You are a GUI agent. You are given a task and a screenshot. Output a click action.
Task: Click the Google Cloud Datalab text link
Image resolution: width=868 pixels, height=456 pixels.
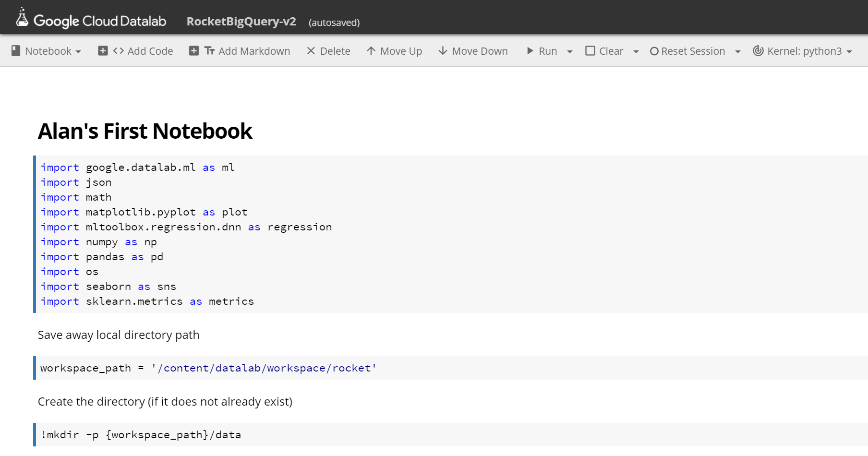[100, 21]
